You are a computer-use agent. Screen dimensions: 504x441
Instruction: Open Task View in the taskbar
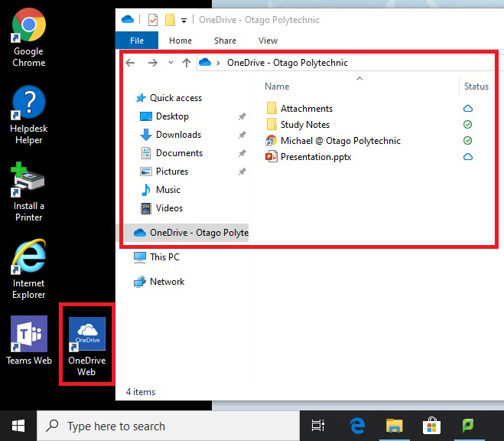(x=318, y=426)
